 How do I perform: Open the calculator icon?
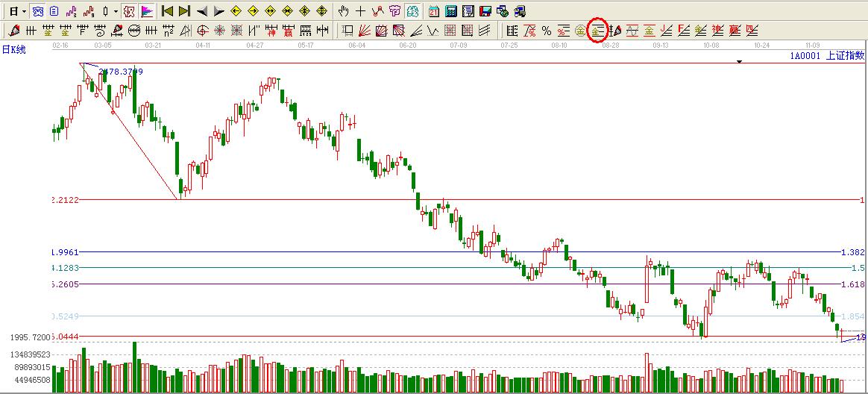coord(451,11)
